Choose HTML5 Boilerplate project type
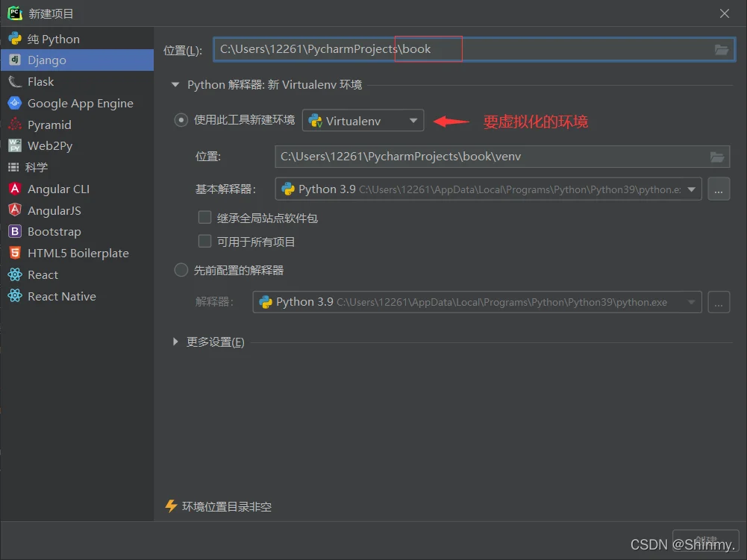The height and width of the screenshot is (560, 747). (77, 253)
